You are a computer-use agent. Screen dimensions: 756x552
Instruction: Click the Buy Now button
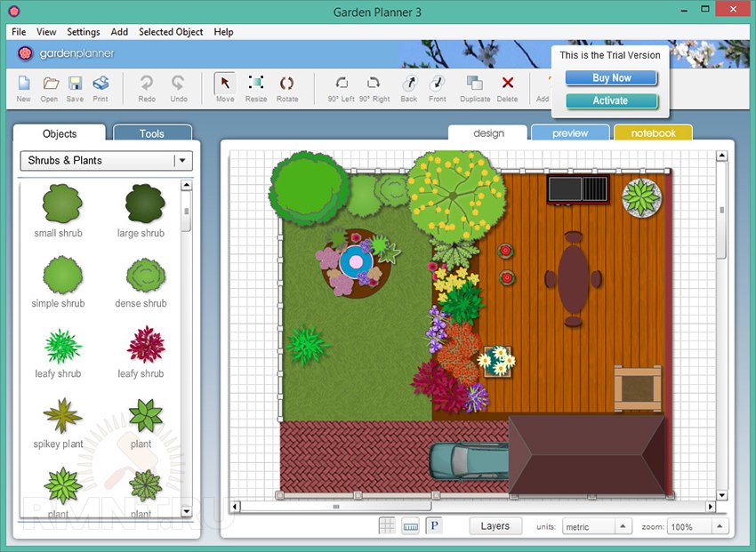pyautogui.click(x=611, y=78)
